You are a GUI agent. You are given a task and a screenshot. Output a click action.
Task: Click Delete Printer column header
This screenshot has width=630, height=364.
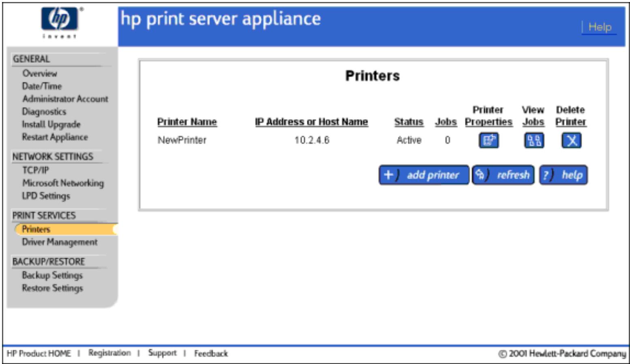(571, 116)
